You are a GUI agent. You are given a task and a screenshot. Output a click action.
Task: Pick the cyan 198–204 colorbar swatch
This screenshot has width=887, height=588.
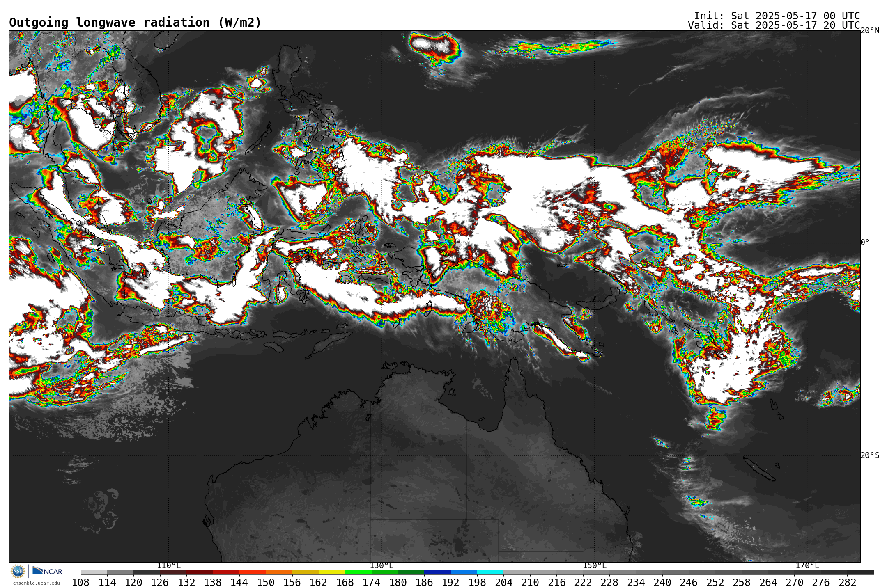tap(490, 572)
